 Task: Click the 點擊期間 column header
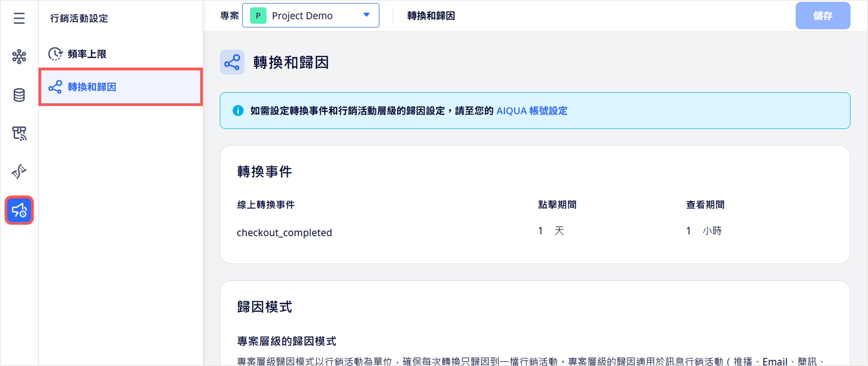(557, 205)
